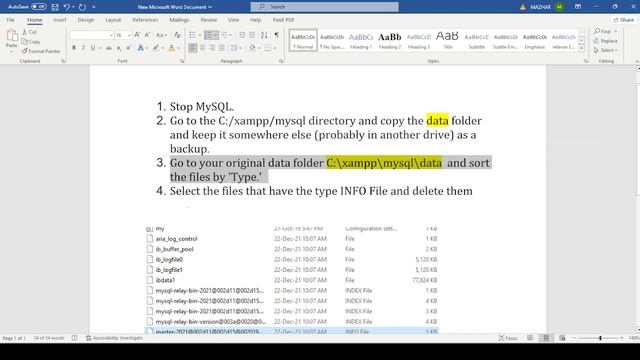This screenshot has height=360, width=640.
Task: Toggle Underline formatting
Action: coord(93,48)
